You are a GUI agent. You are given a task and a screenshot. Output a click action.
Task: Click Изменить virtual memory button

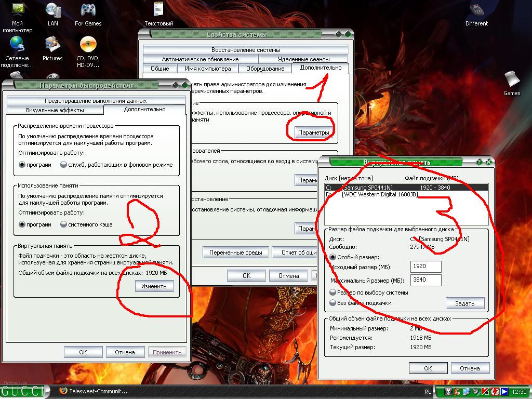click(x=154, y=286)
